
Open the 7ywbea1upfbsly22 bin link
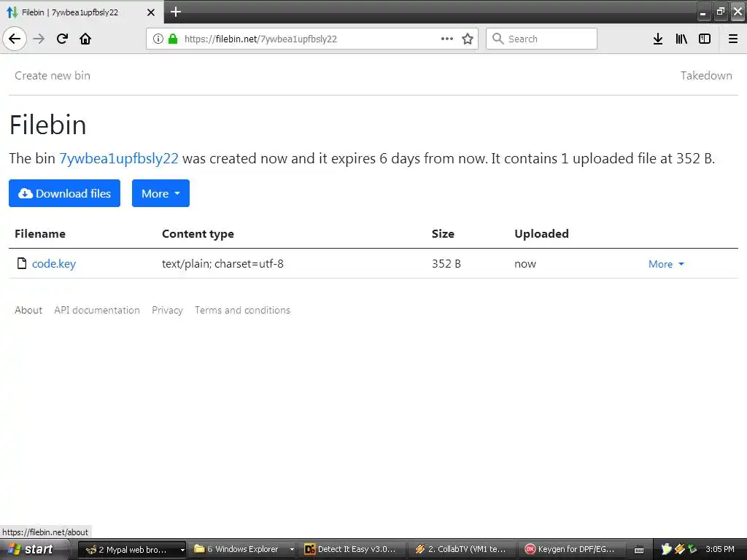point(119,158)
